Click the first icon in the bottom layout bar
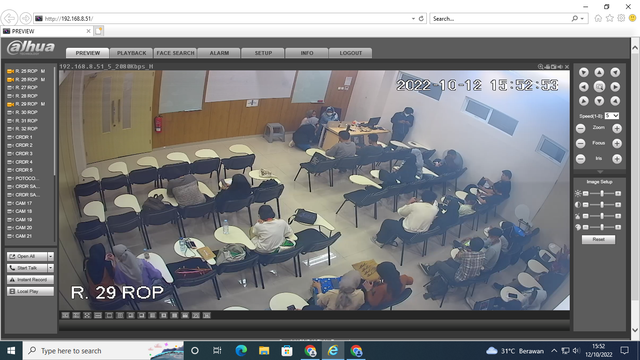Screen dimensions: 640x360 65,316
